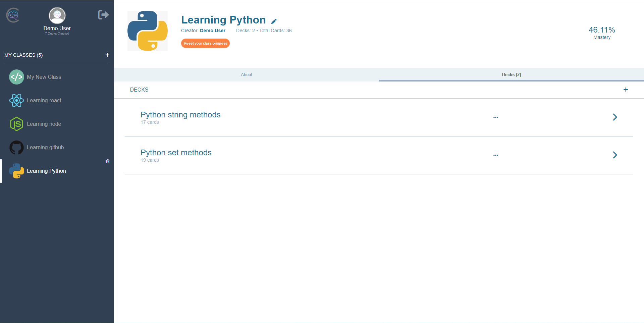Click the logout icon at the sidebar top

point(103,14)
